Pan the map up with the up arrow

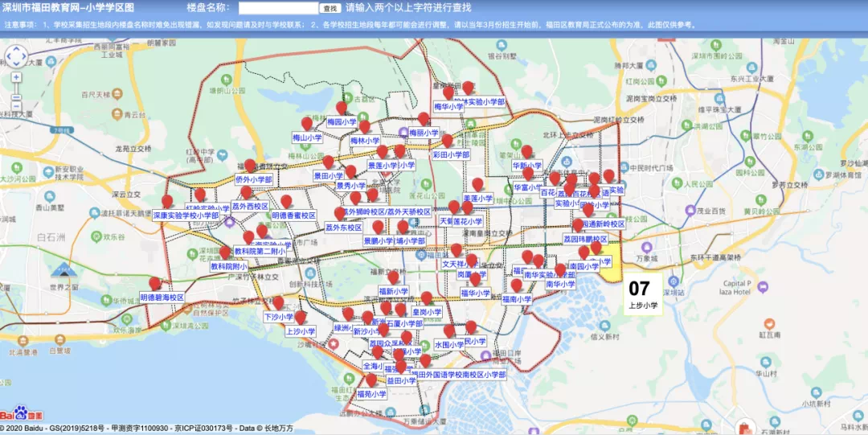coord(16,49)
